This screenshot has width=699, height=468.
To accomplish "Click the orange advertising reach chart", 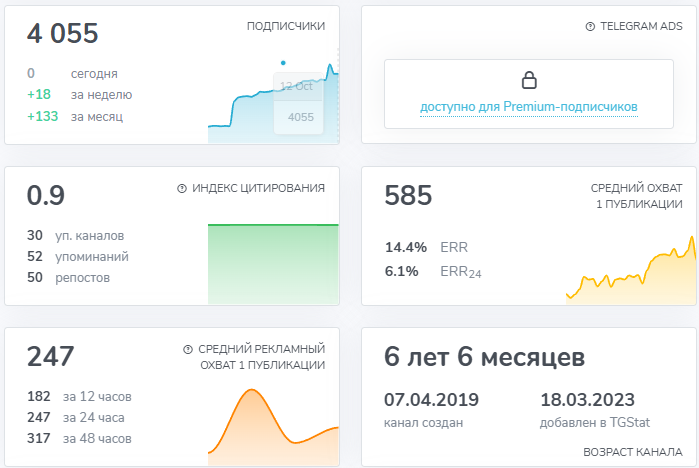I will click(x=272, y=420).
